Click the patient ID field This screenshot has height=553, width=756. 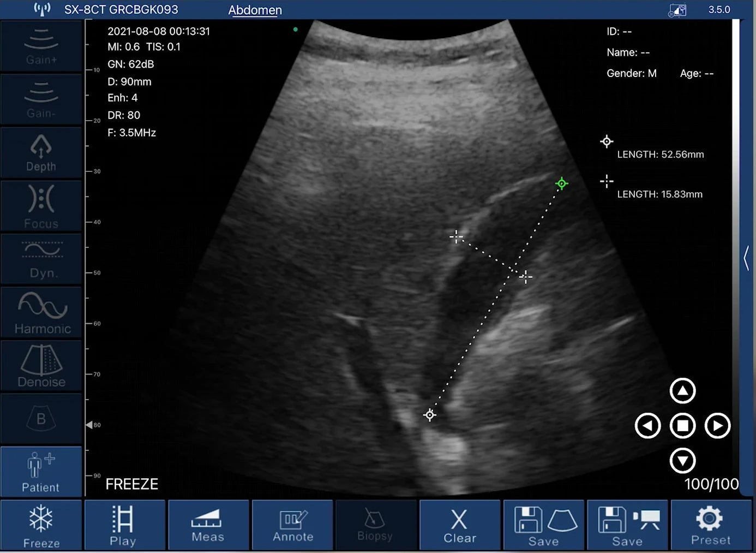(619, 32)
